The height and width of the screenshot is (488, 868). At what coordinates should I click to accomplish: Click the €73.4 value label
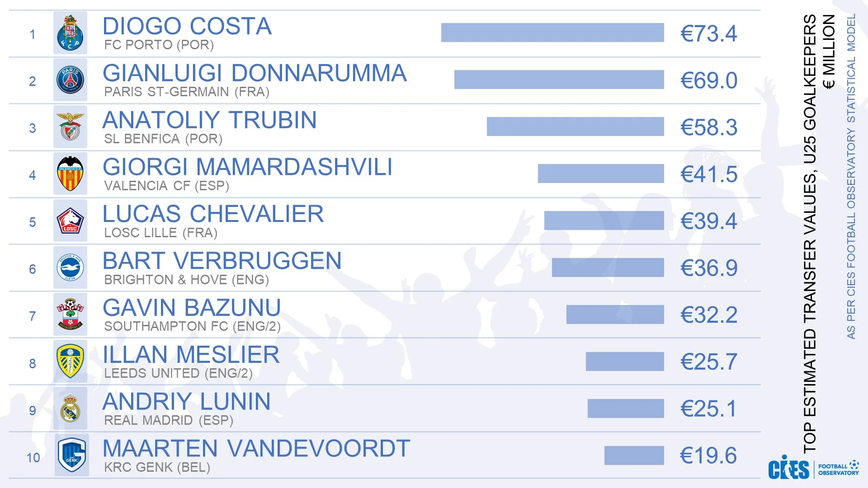pyautogui.click(x=708, y=34)
